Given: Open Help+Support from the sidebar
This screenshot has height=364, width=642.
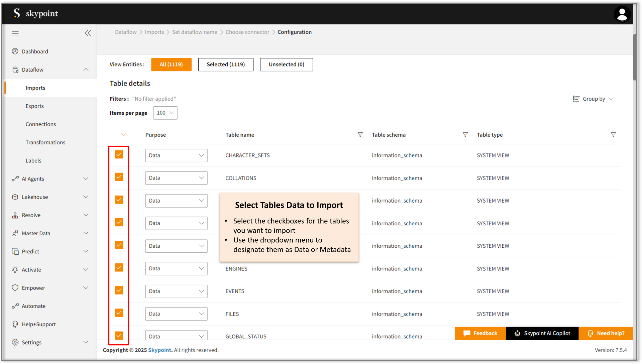Looking at the screenshot, I should point(38,324).
